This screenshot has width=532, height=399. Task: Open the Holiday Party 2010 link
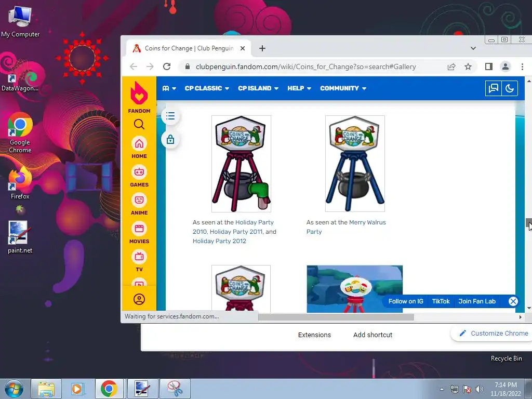[x=233, y=227]
